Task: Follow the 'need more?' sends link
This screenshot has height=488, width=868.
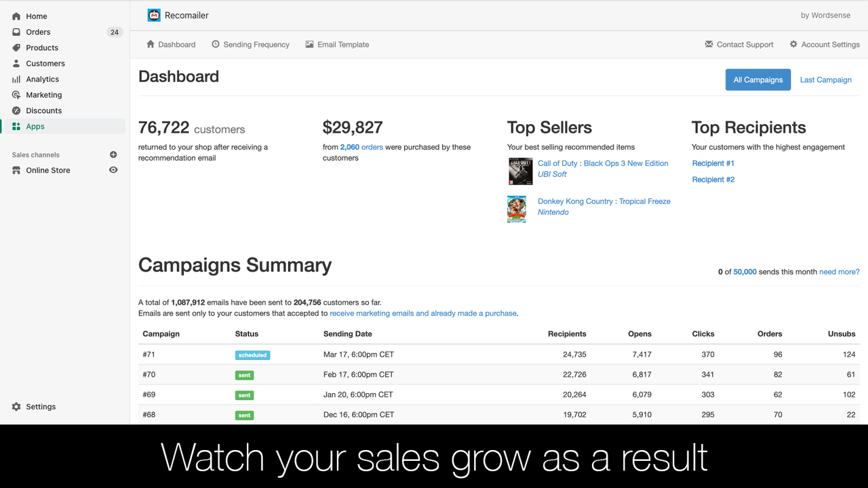Action: (839, 271)
